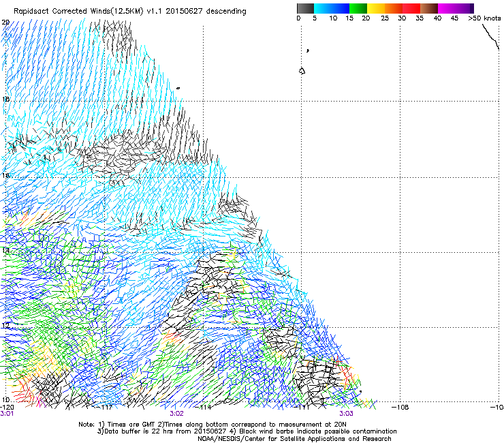This screenshot has width=504, height=443.
Task: Click the purple 40-50 knots legend segment
Action: [x=456, y=8]
